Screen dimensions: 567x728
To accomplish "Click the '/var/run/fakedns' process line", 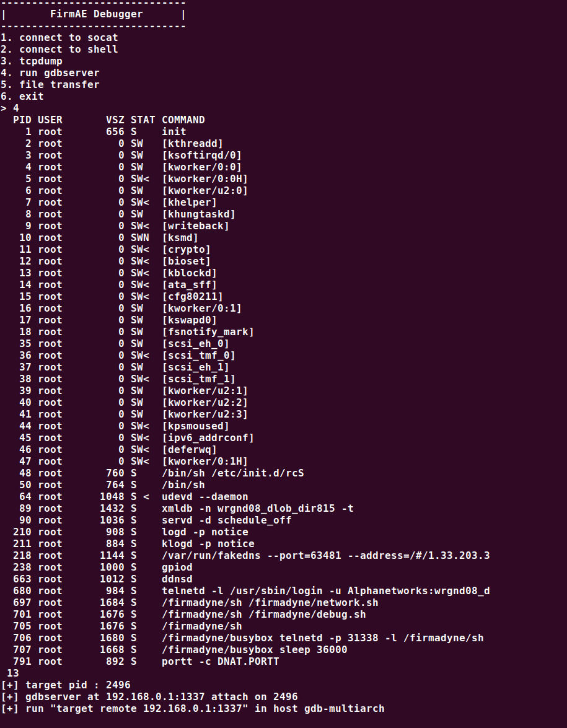I will [251, 555].
